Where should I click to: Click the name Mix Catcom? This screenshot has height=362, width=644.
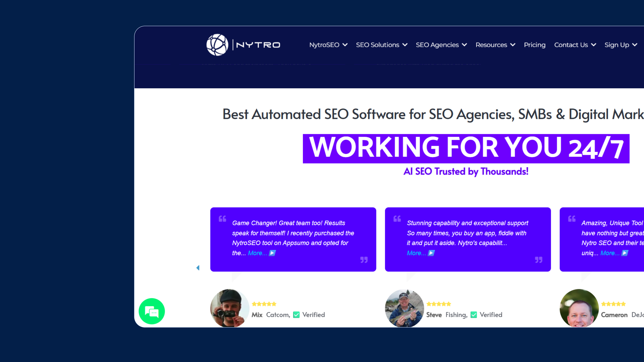tap(270, 315)
